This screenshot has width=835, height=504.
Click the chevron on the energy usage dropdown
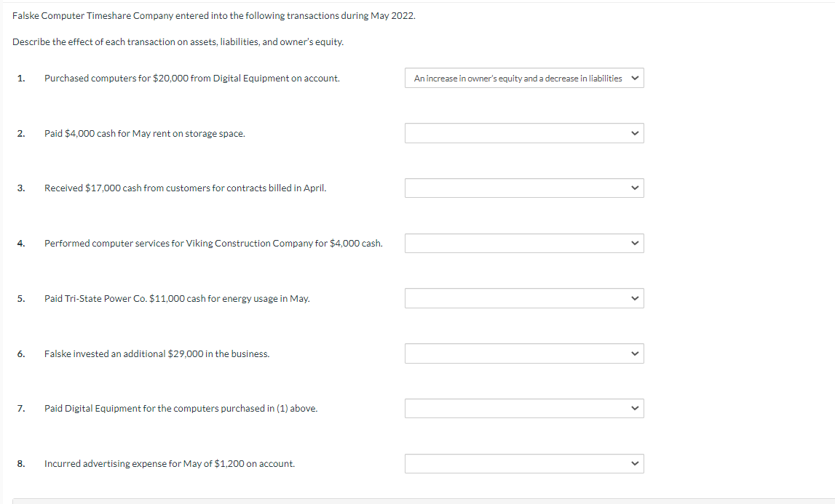[635, 298]
